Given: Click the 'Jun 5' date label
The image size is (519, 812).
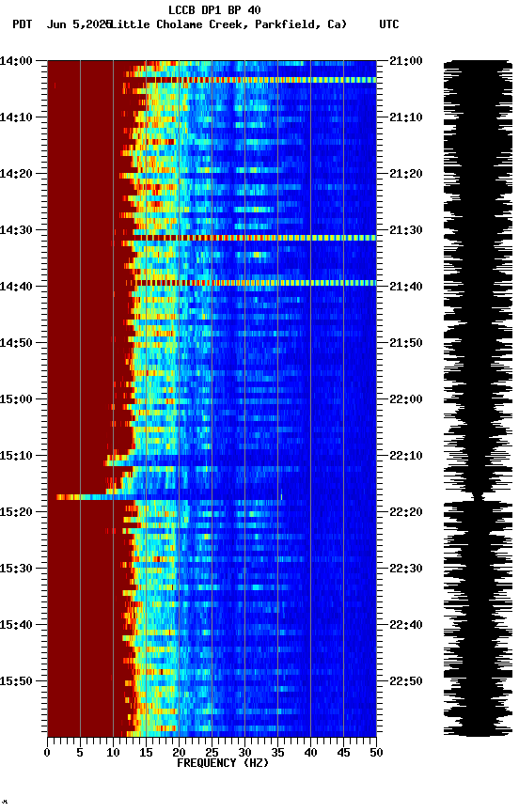Looking at the screenshot, I should coord(64,24).
